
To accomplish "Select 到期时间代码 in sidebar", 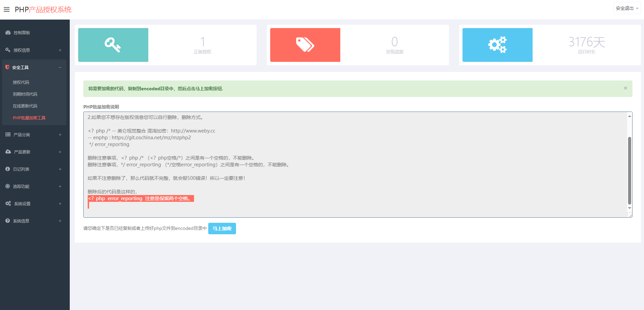I will (x=25, y=94).
